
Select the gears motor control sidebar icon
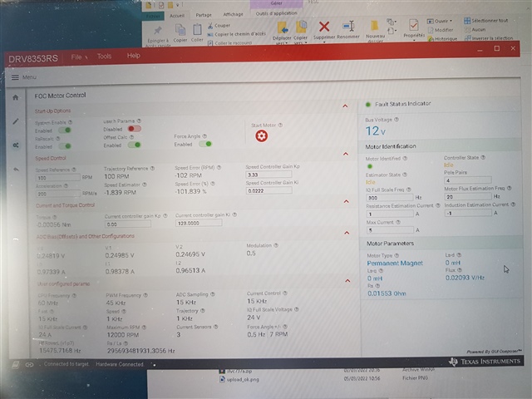click(16, 145)
